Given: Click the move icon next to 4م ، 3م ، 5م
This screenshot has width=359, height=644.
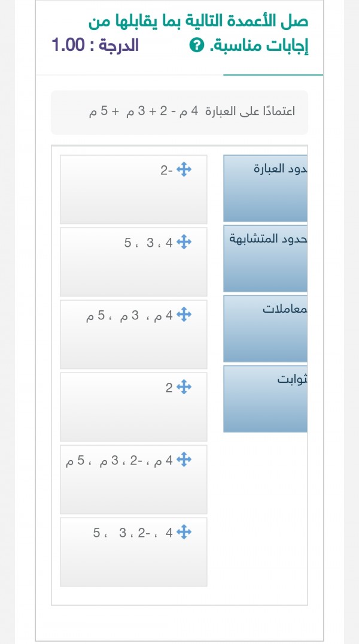Looking at the screenshot, I should tap(184, 315).
